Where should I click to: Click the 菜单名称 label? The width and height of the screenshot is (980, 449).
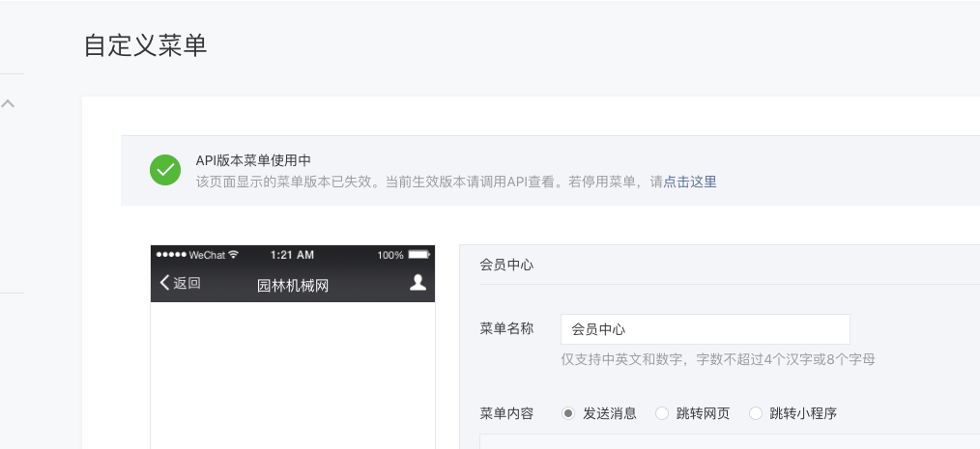[x=506, y=328]
